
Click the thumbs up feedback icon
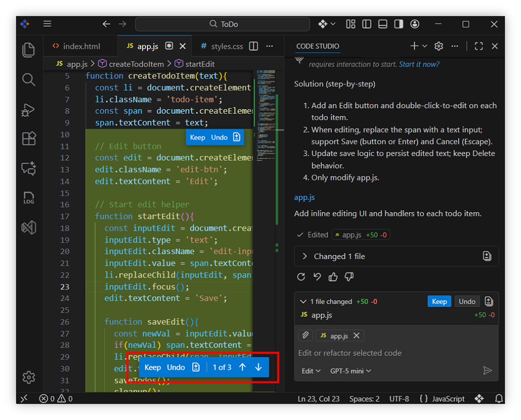(x=333, y=276)
